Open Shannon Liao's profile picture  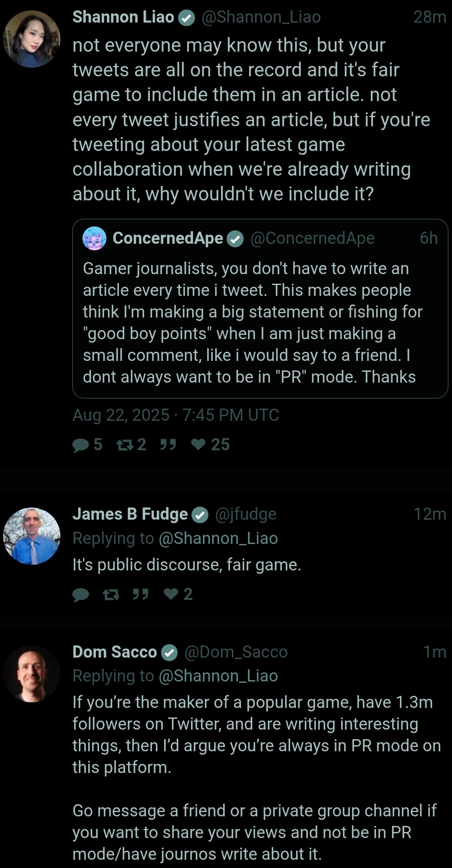[32, 39]
